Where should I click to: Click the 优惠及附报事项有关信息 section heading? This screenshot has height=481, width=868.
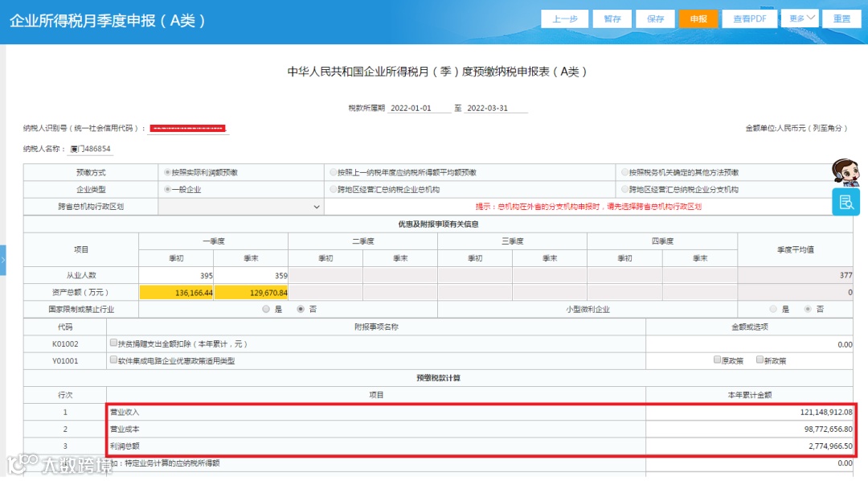click(x=438, y=224)
